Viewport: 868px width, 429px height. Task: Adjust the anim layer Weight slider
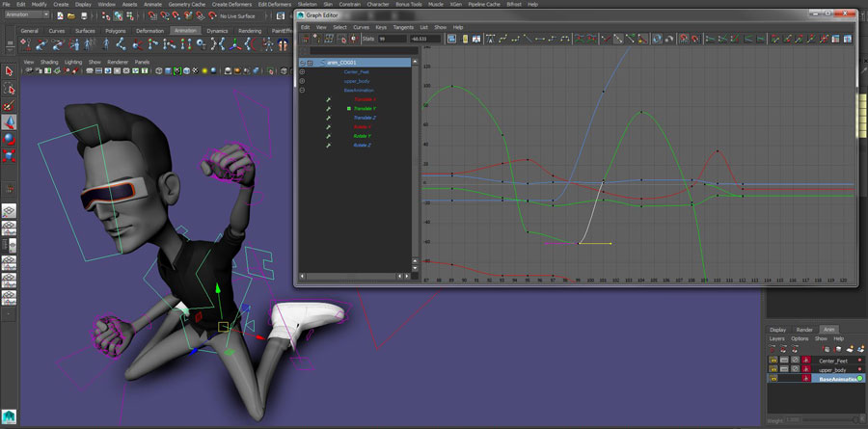click(829, 419)
